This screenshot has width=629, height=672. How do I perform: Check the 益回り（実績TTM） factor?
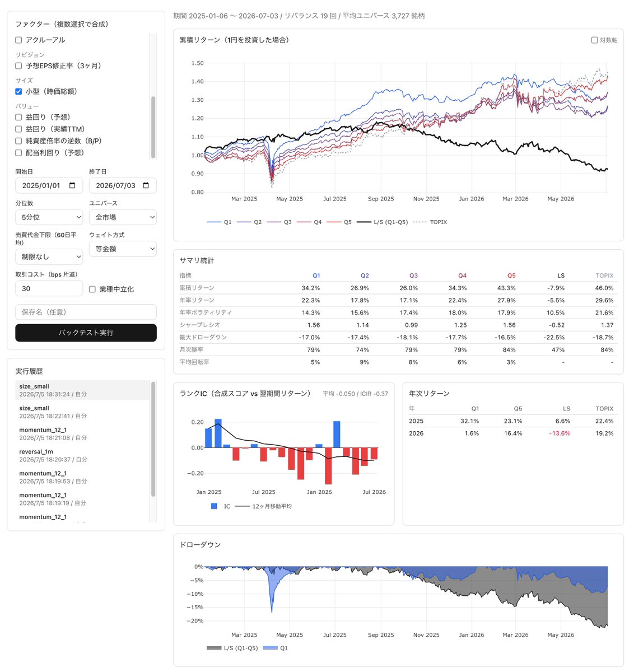18,129
